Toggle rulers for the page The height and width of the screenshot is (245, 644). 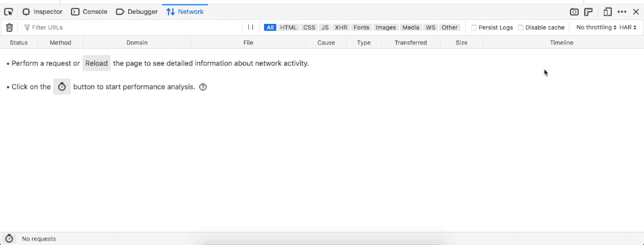coord(589,12)
